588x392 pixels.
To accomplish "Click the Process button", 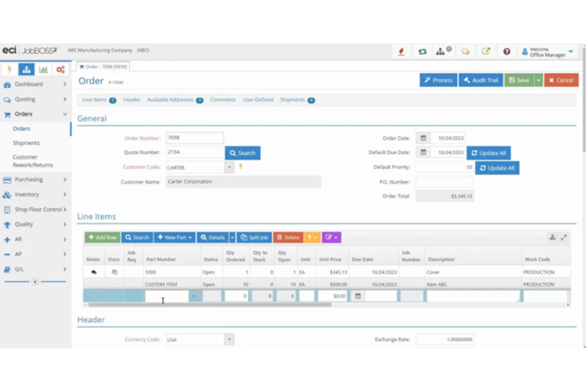I will [x=438, y=80].
